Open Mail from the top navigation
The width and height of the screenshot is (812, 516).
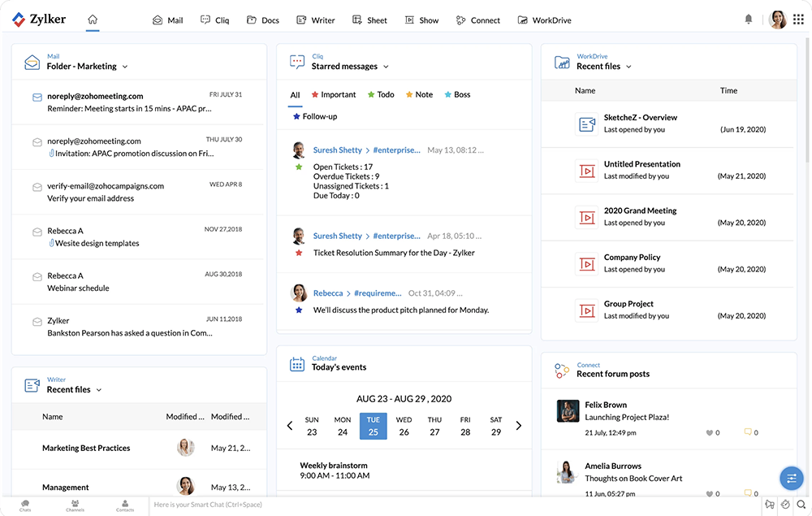(x=168, y=20)
